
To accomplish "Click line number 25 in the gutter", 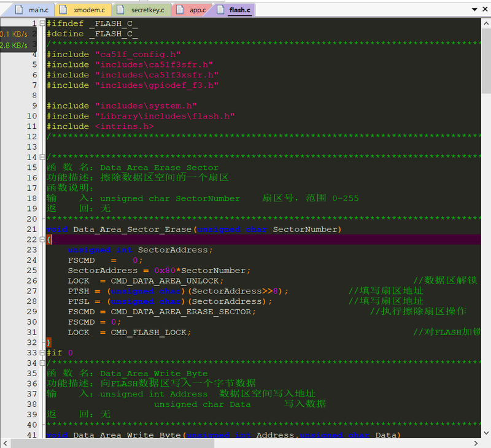I will (x=32, y=271).
